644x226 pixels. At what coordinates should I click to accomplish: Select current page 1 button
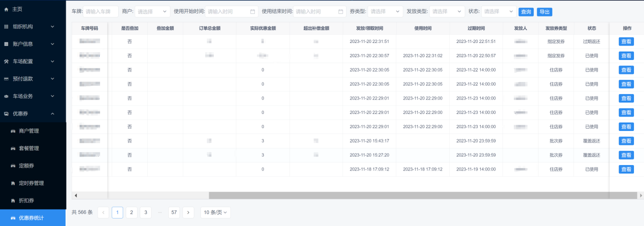click(x=118, y=212)
